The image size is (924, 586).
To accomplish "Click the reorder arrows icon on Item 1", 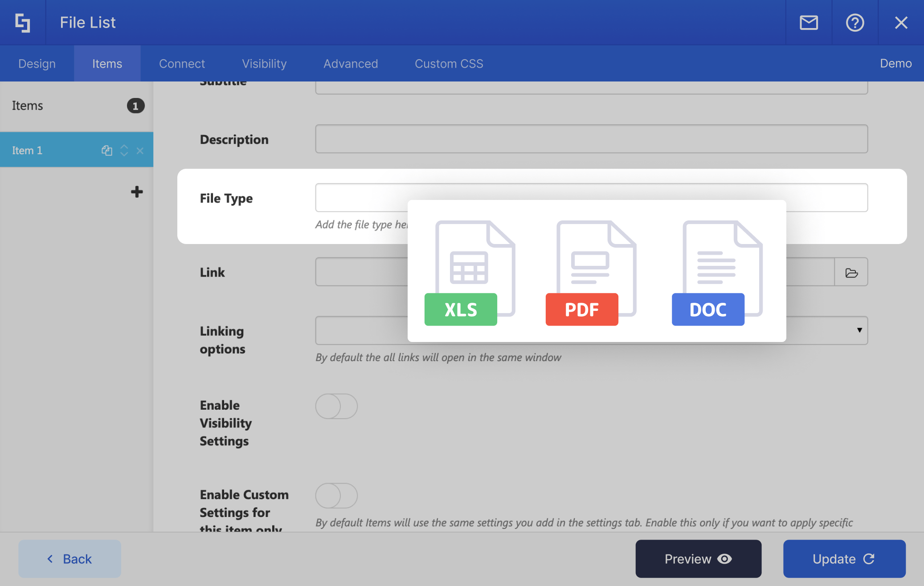I will 124,151.
